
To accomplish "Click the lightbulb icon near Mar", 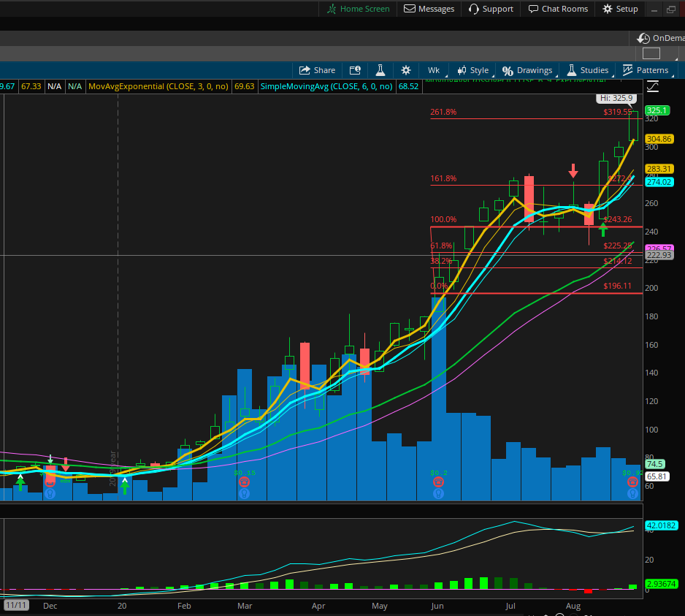I will [244, 493].
